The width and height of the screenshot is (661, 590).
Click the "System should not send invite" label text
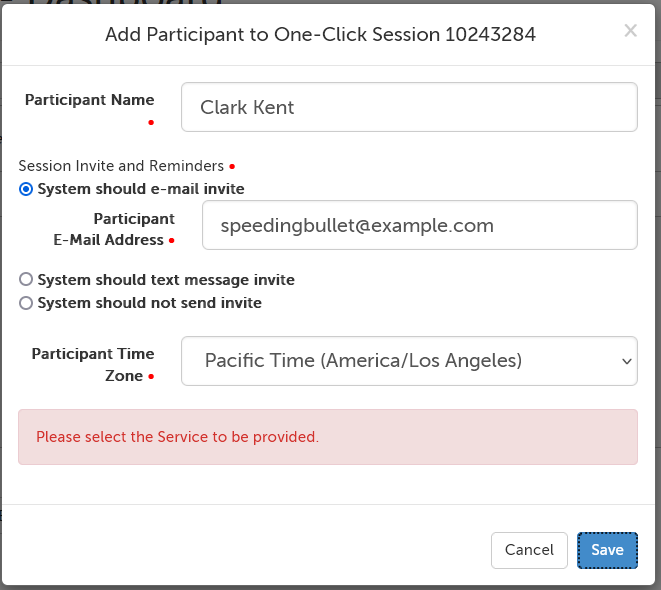click(149, 303)
